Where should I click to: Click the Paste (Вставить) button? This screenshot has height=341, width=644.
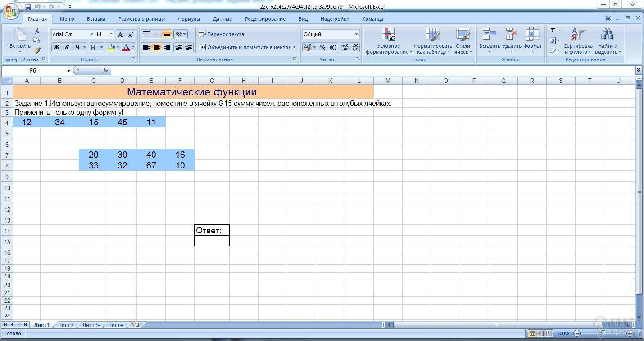coord(20,40)
